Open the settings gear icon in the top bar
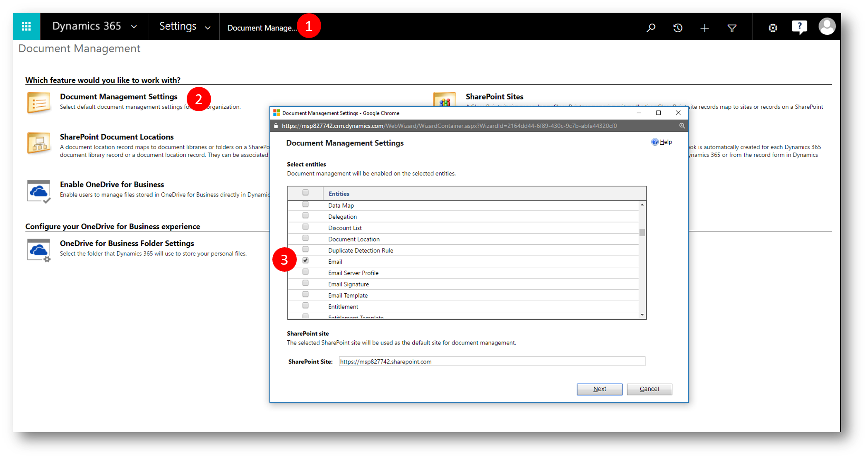 pos(772,28)
